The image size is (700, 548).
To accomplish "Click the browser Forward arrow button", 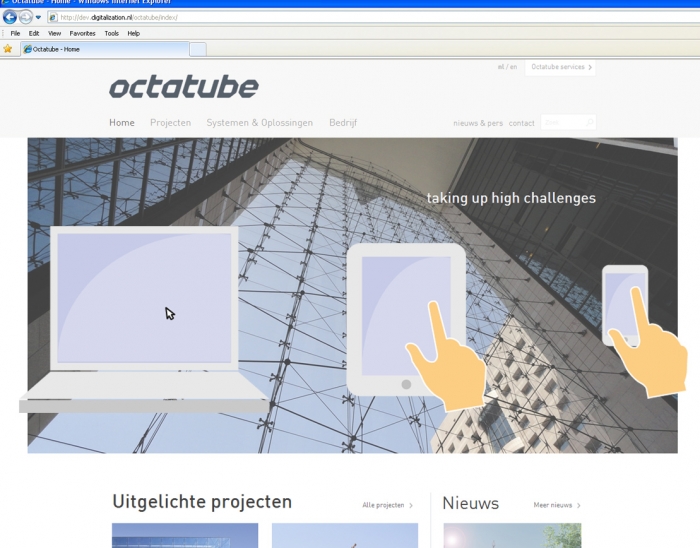I will [x=25, y=17].
